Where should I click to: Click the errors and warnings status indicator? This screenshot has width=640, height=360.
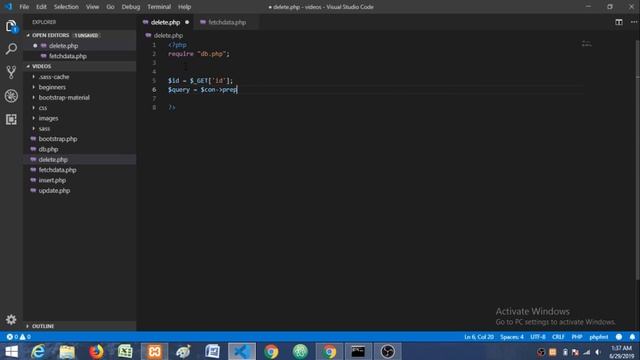coord(18,337)
